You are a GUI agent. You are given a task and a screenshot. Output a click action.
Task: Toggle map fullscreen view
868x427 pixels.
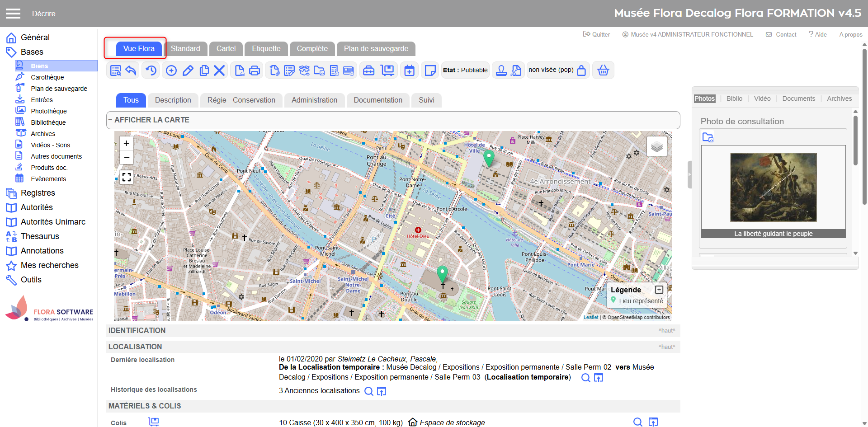click(127, 177)
